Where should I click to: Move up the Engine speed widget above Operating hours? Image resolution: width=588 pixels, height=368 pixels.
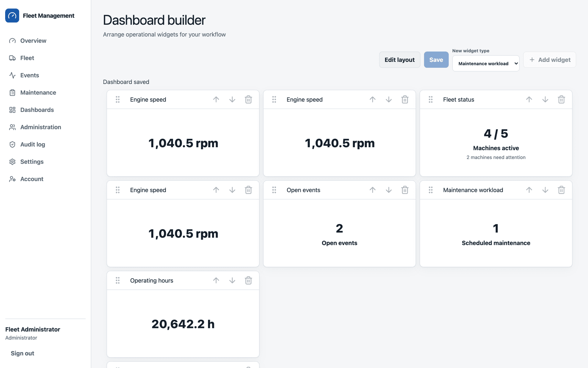[x=216, y=190]
